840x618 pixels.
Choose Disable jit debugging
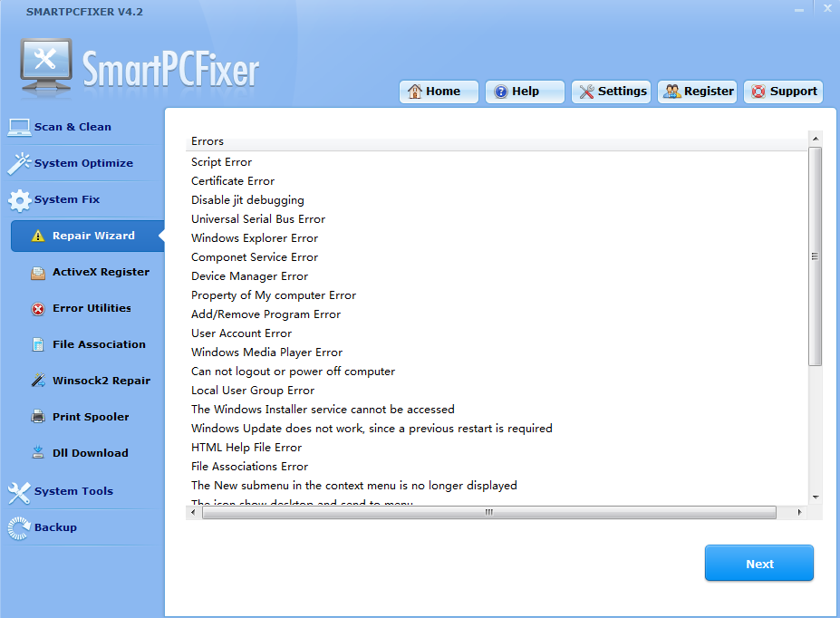coord(247,200)
